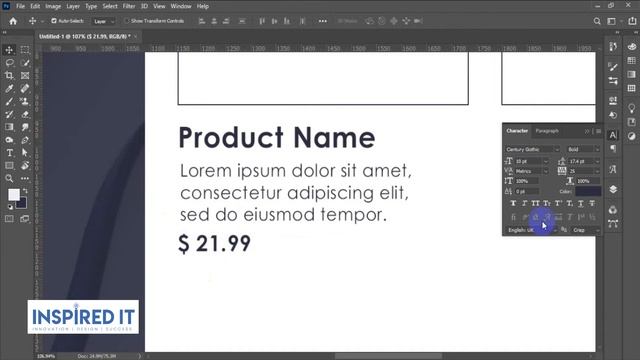Select the Path Selection tool
Image resolution: width=640 pixels, height=360 pixels.
pos(25,153)
